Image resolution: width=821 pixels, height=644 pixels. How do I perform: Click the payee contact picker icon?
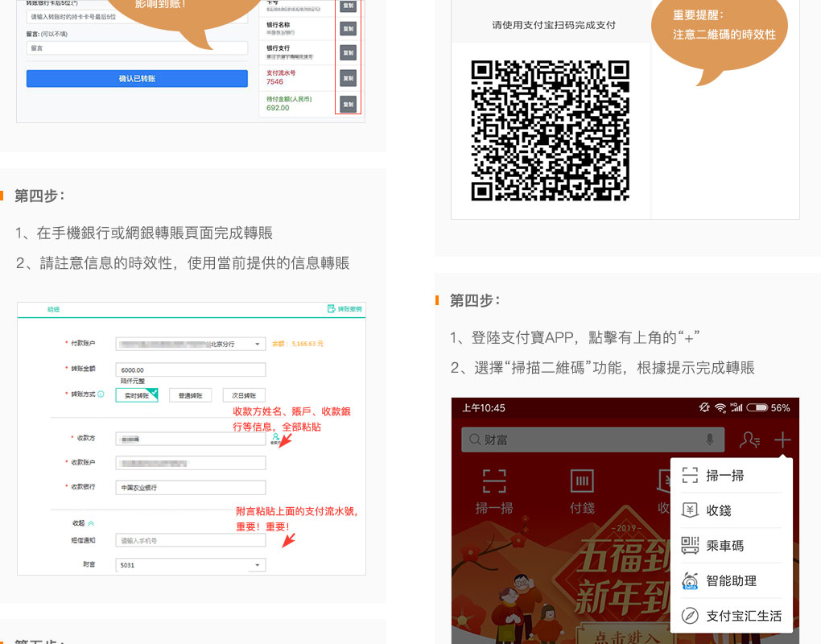point(275,439)
